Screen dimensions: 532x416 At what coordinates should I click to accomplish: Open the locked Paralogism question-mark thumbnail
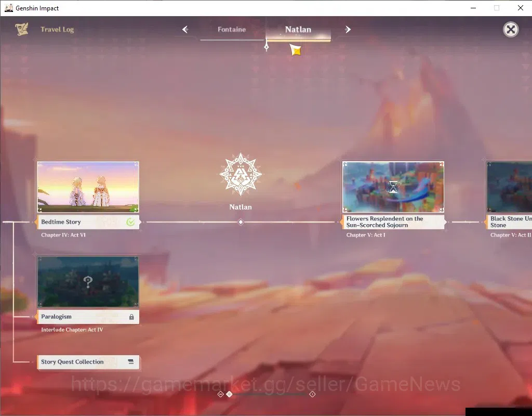(x=88, y=282)
